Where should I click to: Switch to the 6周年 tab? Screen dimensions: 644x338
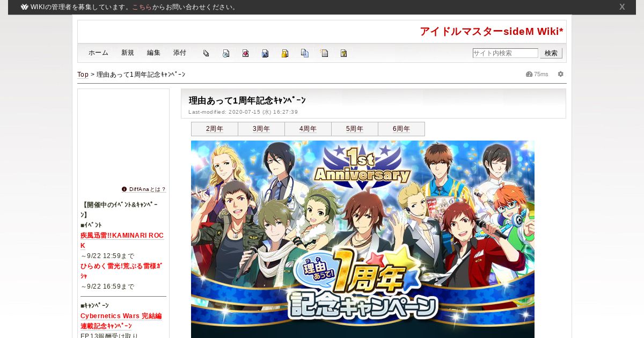[401, 129]
